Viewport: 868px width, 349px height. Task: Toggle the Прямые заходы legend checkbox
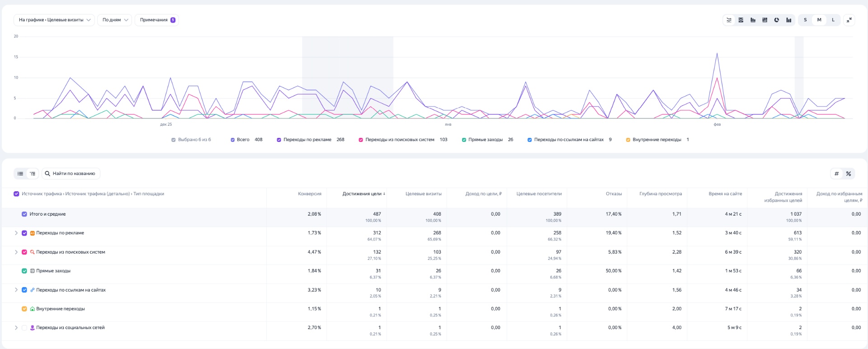(464, 140)
